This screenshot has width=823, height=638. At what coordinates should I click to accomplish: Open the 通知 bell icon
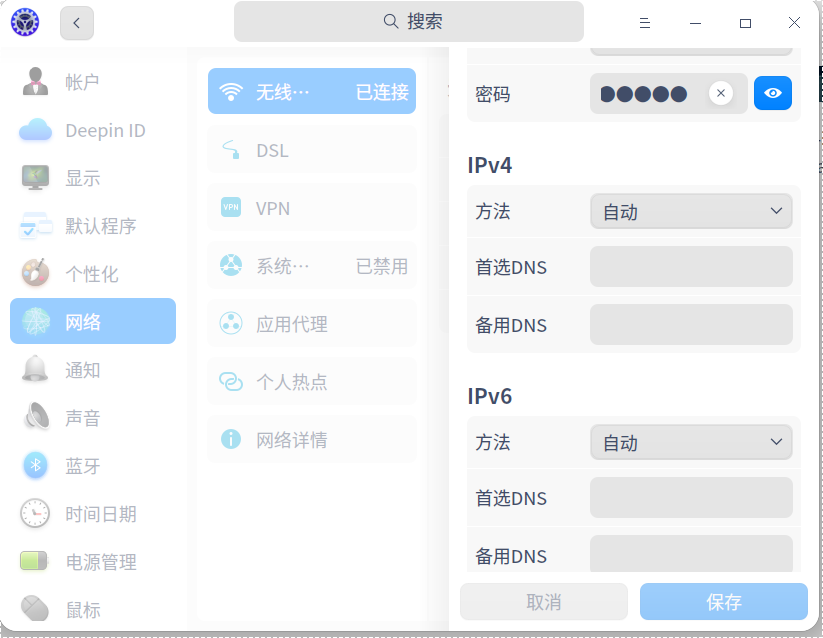click(x=35, y=369)
